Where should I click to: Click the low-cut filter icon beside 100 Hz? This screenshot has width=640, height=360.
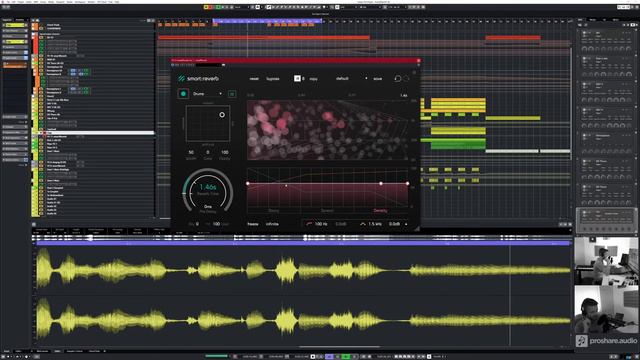[309, 224]
